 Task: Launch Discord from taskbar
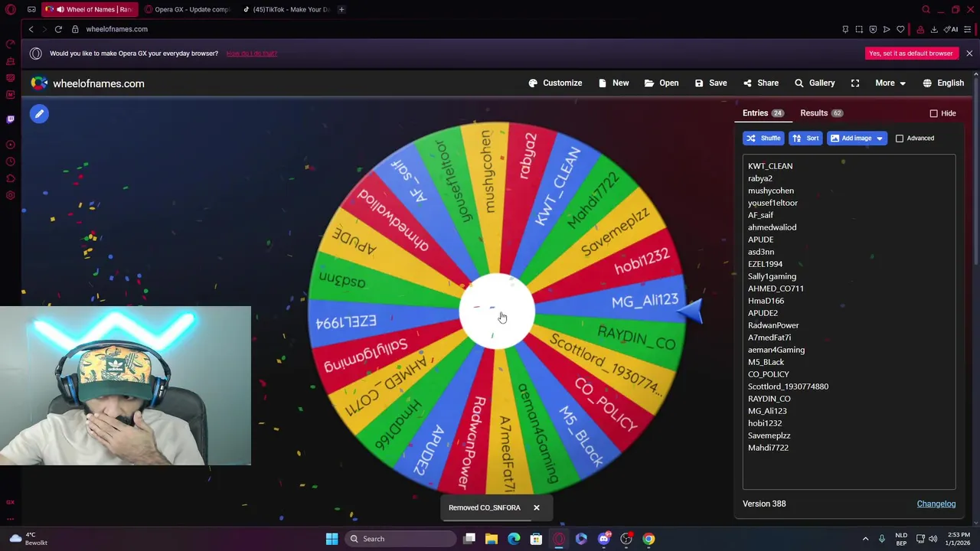(x=604, y=539)
